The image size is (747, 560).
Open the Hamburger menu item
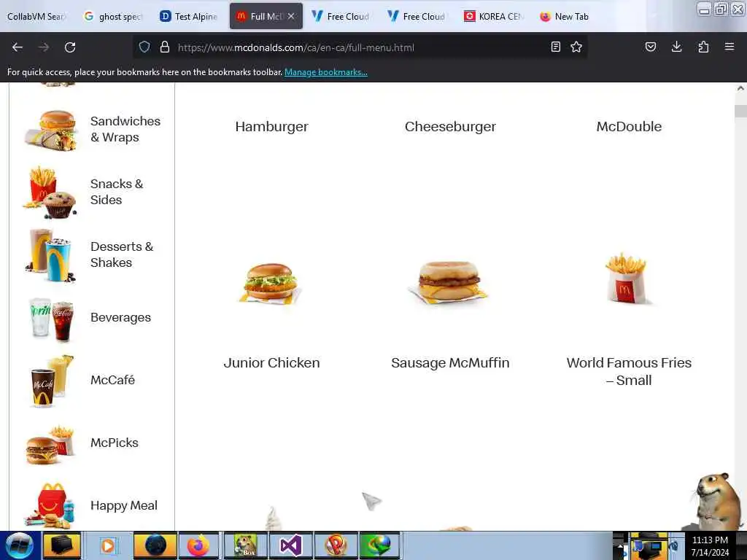[x=271, y=127]
